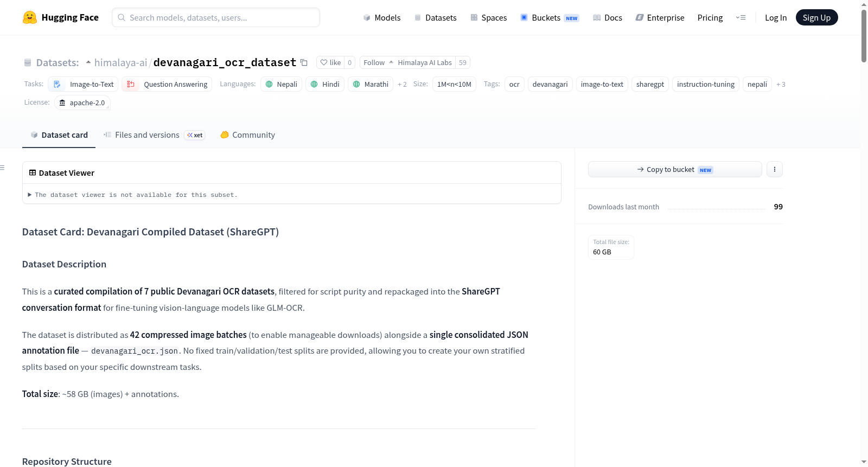Click the nepali tag in Tags
Viewport: 868px width, 467px height.
coord(757,84)
